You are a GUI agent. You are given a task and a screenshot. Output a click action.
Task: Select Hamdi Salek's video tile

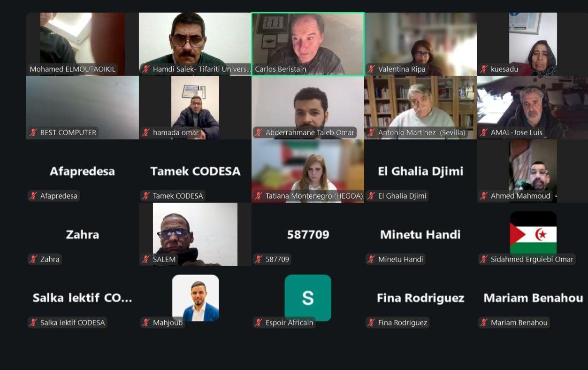(195, 44)
